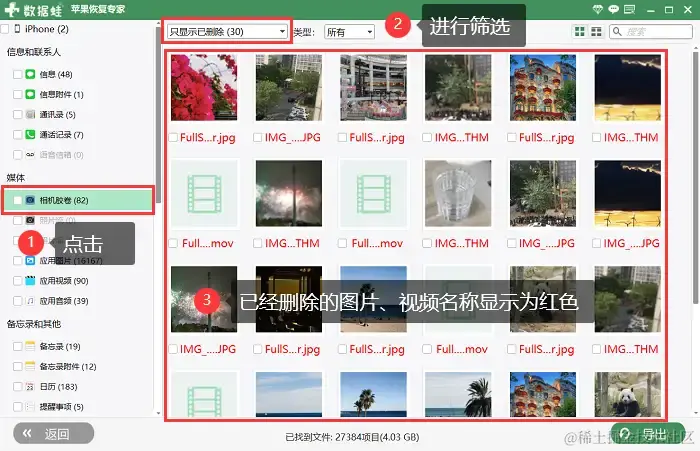Open the red bougainvillea flowers thumbnail
Screen dimensions: 700x451
click(204, 88)
